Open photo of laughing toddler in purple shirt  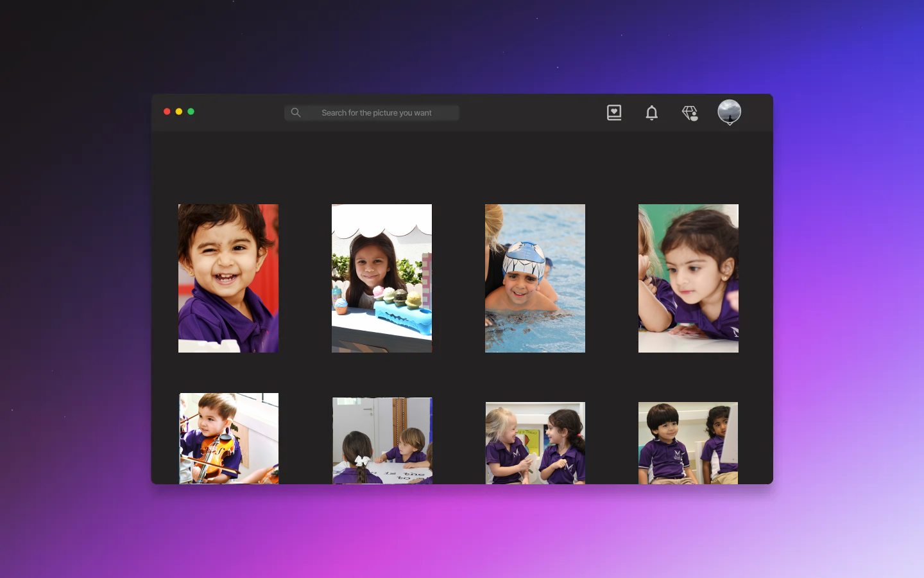(228, 278)
